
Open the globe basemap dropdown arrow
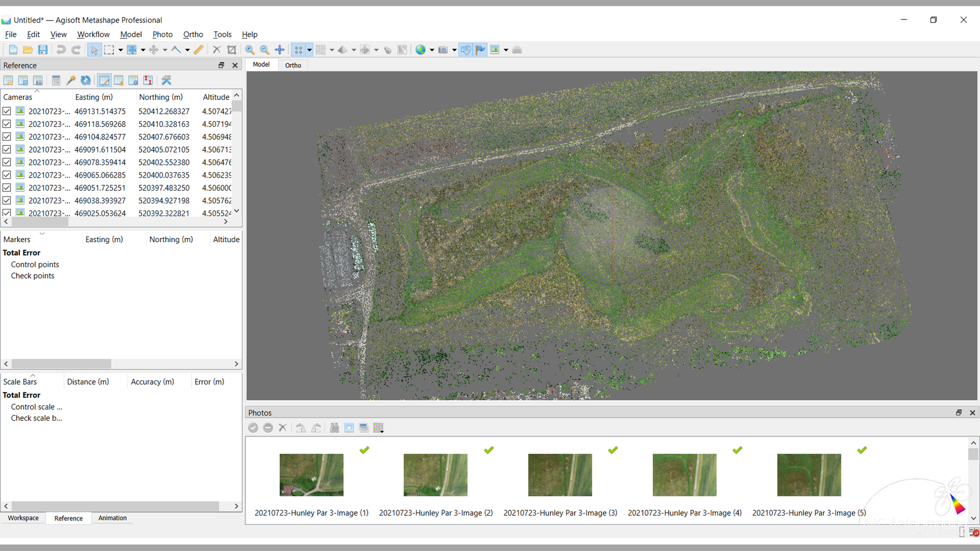tap(432, 50)
